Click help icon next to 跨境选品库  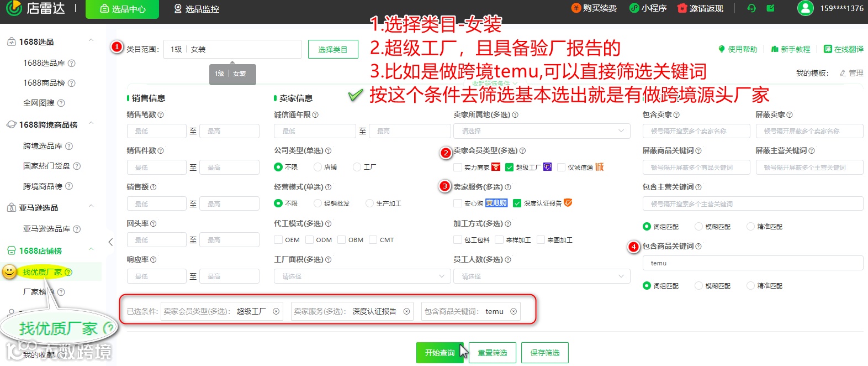click(x=69, y=146)
